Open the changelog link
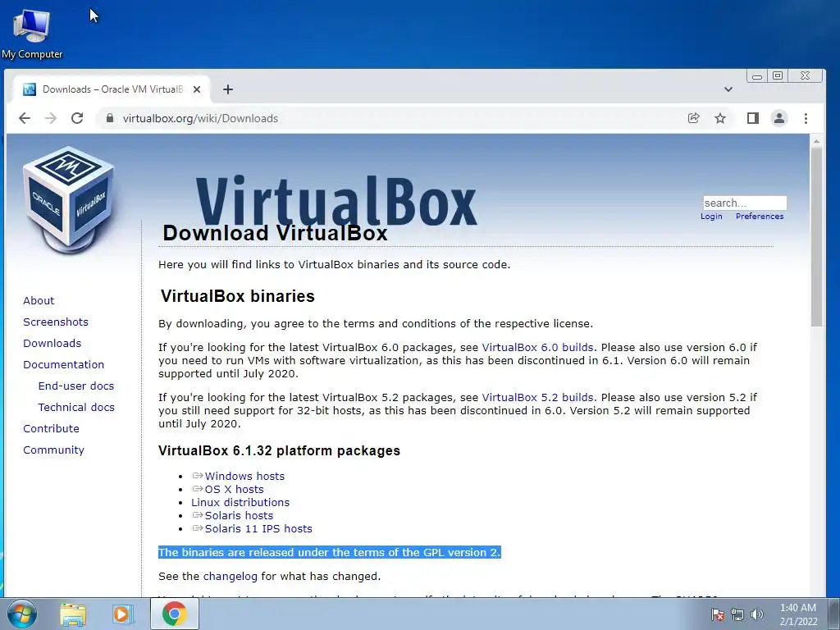The height and width of the screenshot is (630, 840). click(x=231, y=577)
